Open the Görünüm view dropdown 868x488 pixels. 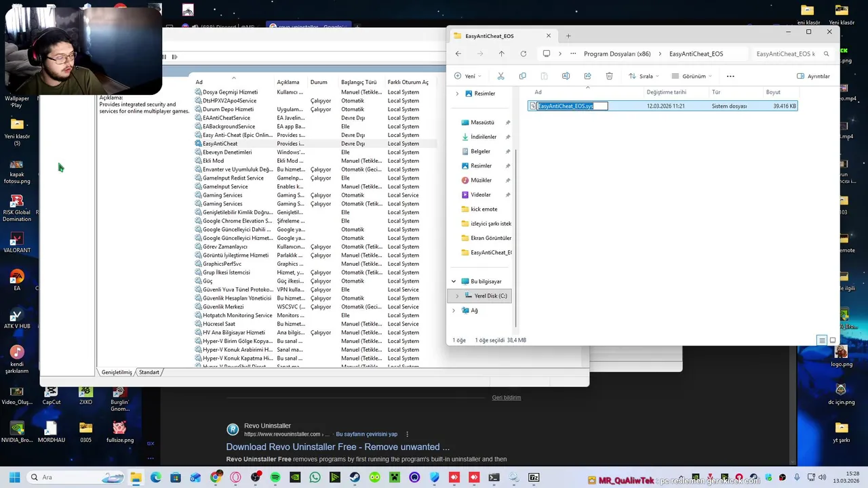coord(692,76)
